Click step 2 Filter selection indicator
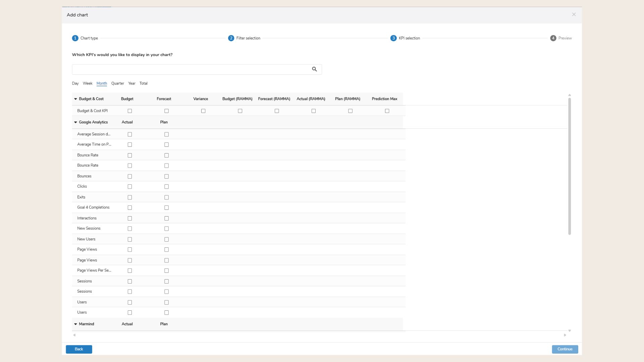Image resolution: width=644 pixels, height=362 pixels. click(231, 38)
